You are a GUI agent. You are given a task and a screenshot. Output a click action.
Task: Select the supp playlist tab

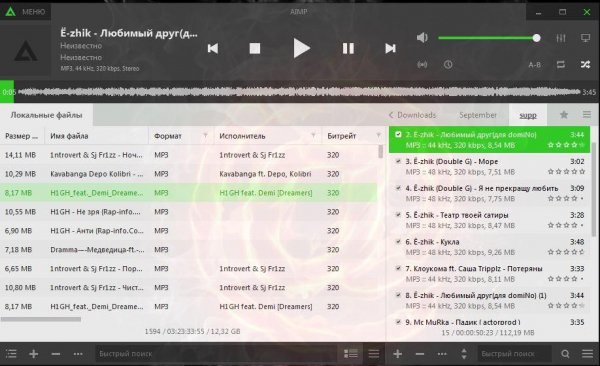[528, 115]
